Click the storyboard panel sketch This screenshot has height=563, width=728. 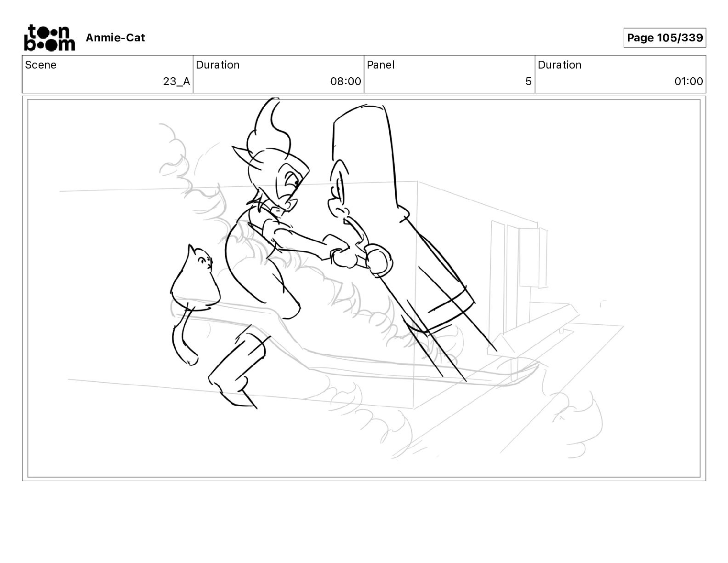364,288
